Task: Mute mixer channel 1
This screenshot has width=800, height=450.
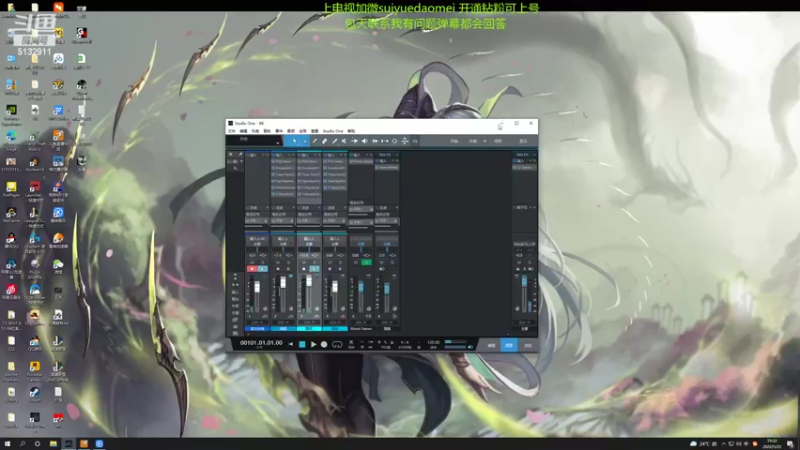Action: [x=252, y=262]
